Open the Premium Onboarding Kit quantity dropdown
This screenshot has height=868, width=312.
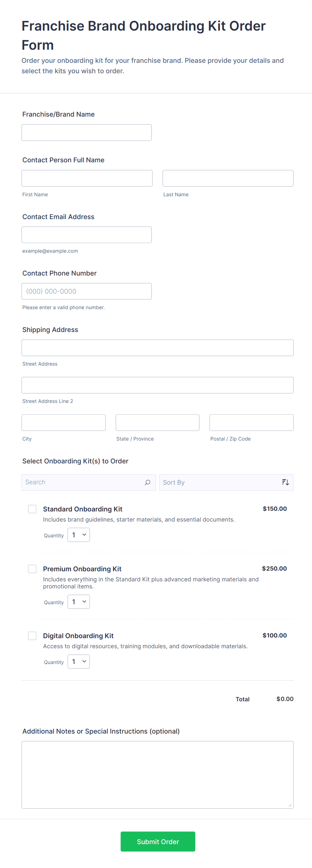click(x=79, y=602)
